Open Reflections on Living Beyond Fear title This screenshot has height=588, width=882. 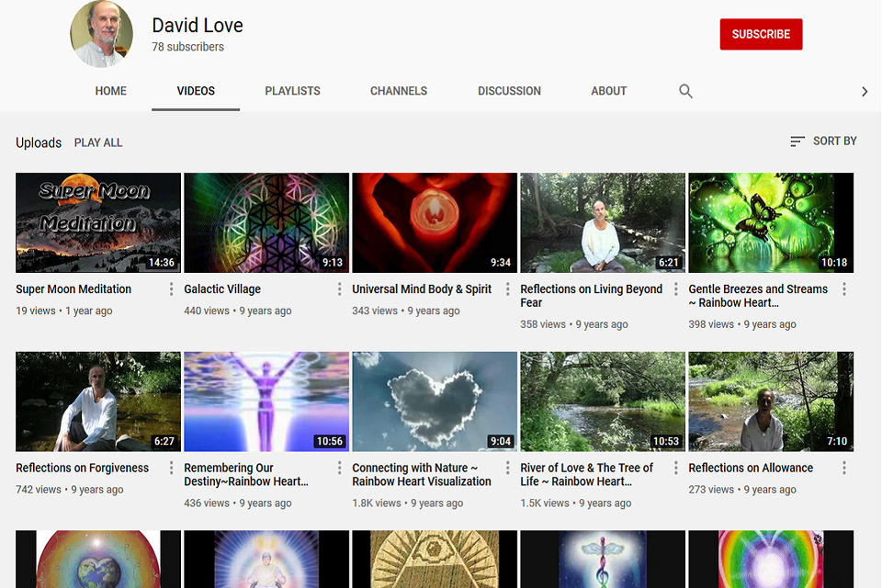591,296
